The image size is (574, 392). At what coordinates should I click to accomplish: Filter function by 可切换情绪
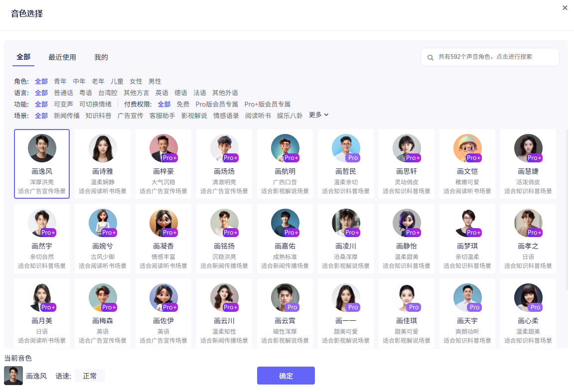[x=96, y=104]
